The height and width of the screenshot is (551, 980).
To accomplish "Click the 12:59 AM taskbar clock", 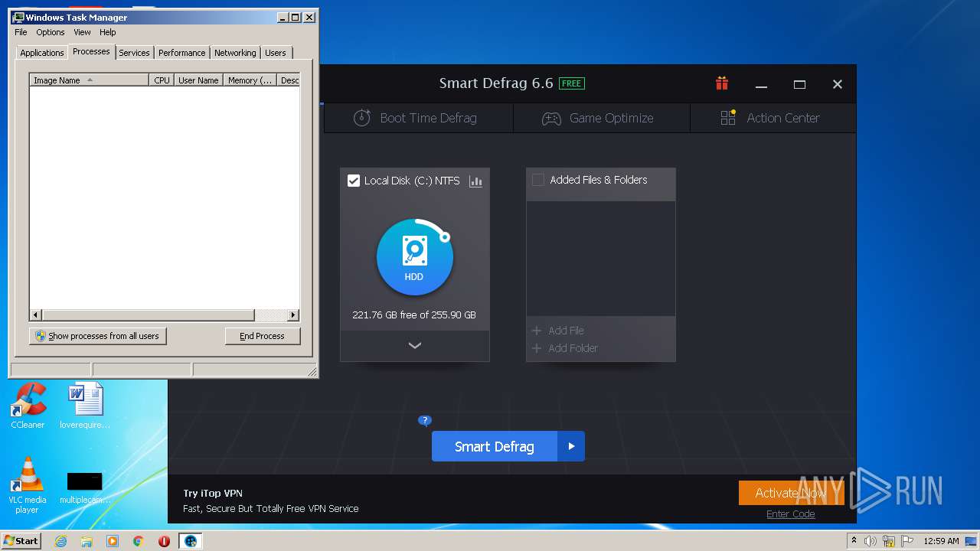I will pos(941,541).
